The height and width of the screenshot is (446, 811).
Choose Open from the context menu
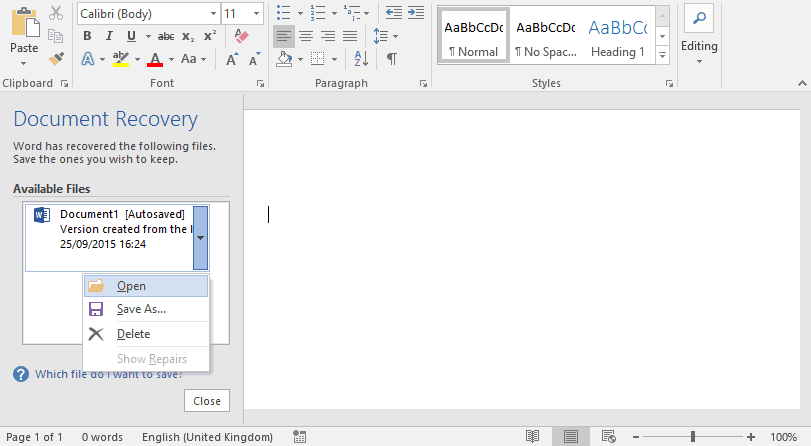pos(146,286)
